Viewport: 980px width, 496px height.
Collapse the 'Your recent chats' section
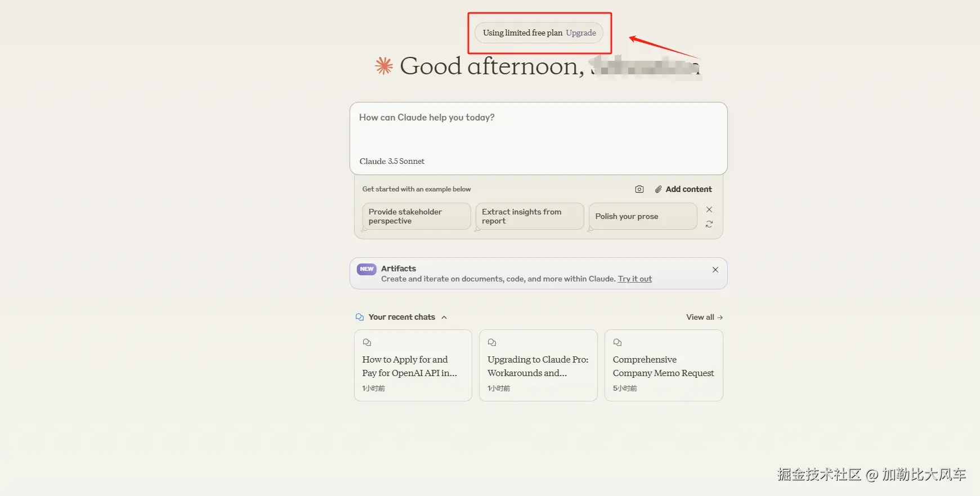click(x=444, y=318)
